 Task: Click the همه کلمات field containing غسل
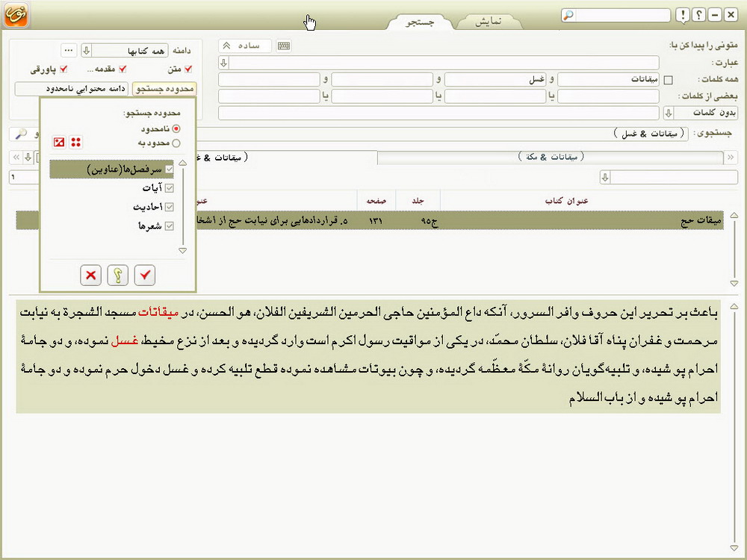click(495, 80)
